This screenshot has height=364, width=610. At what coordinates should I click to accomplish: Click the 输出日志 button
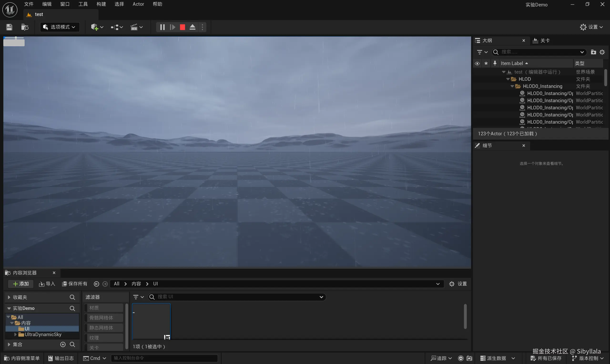(x=61, y=358)
